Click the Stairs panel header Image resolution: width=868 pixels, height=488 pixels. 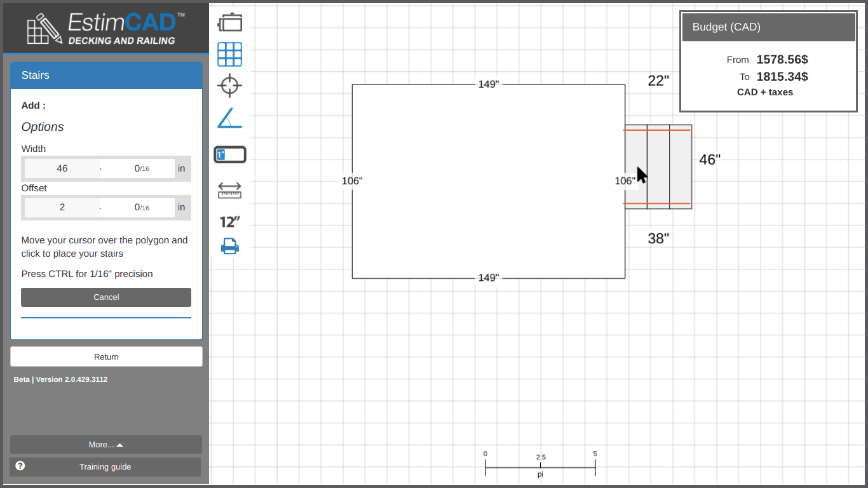pyautogui.click(x=106, y=75)
